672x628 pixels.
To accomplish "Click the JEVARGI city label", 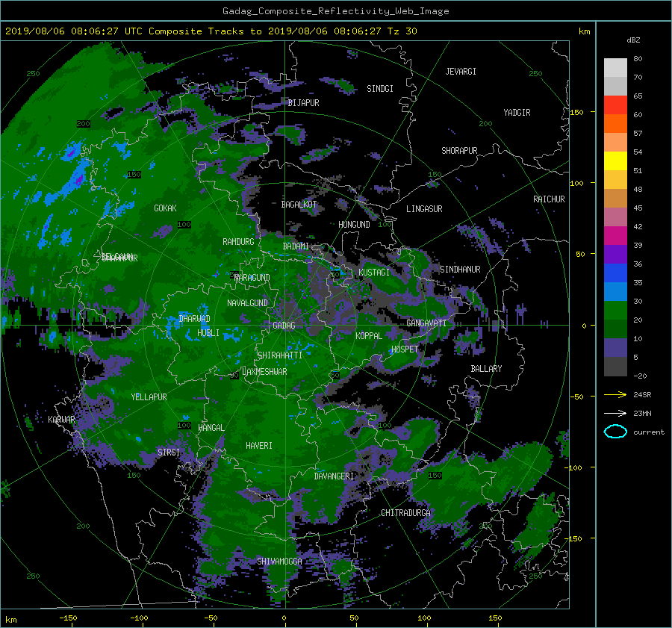I will (x=461, y=72).
